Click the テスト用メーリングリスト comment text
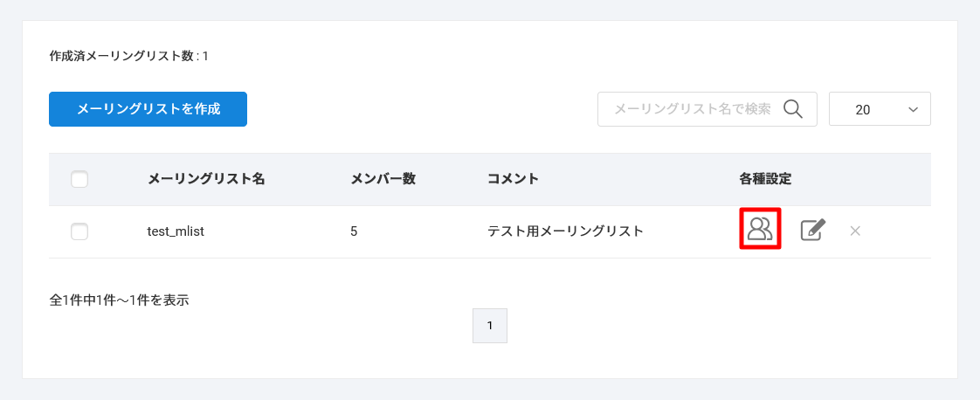 pyautogui.click(x=565, y=231)
